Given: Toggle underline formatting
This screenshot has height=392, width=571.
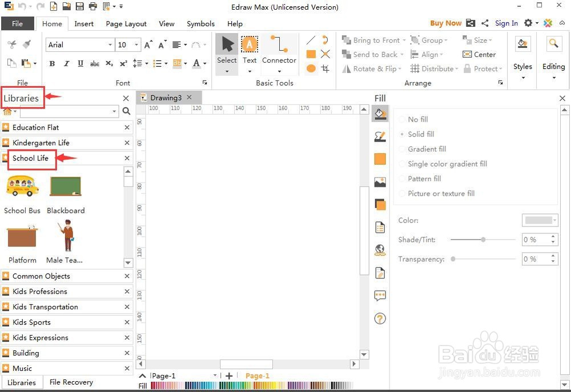Looking at the screenshot, I should [x=81, y=64].
